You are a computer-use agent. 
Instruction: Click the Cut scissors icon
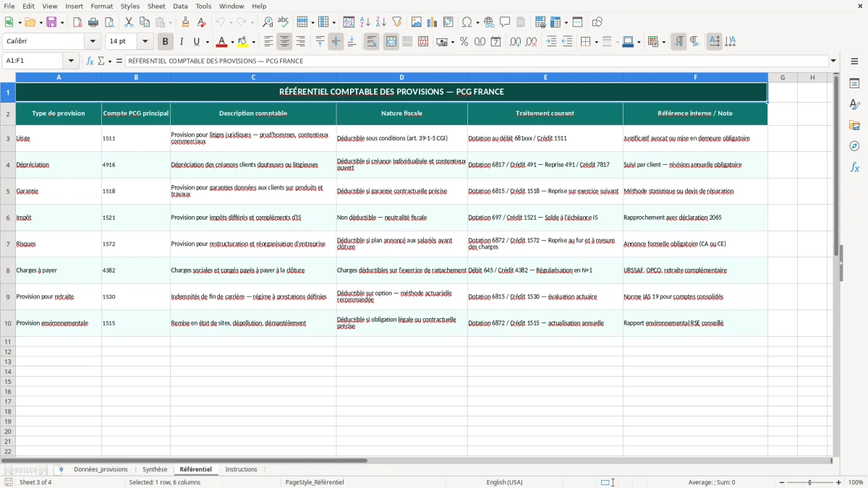click(129, 22)
